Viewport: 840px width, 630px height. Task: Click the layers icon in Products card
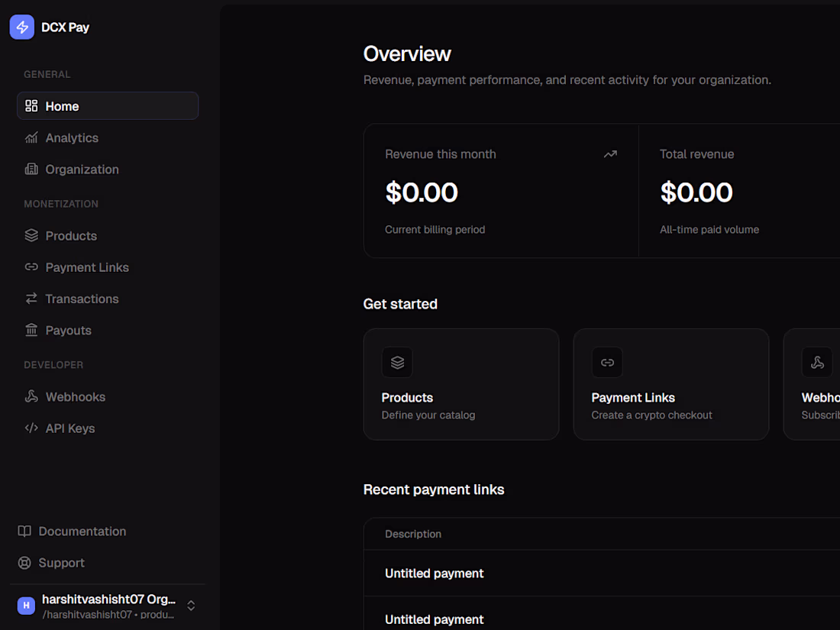398,363
